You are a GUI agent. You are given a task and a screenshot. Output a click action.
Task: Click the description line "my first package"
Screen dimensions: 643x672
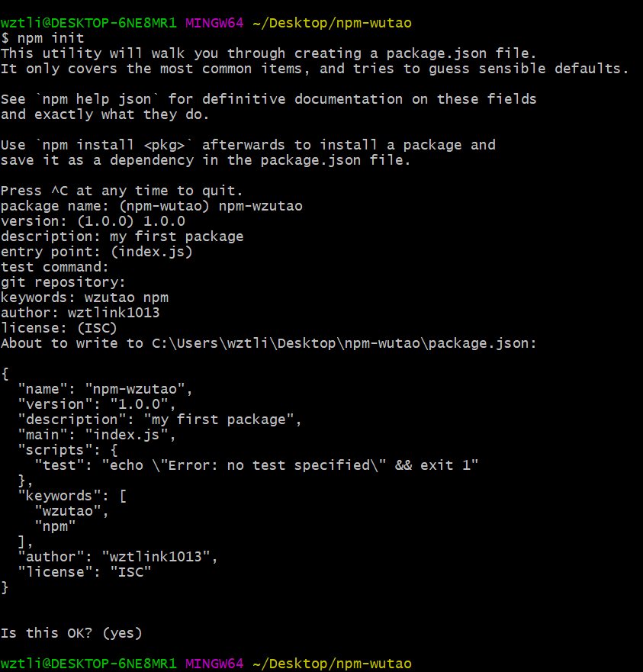click(122, 236)
